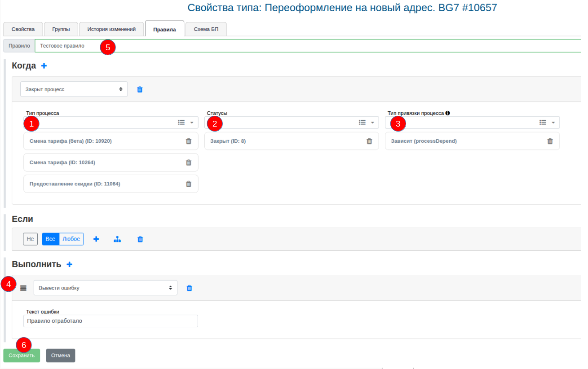Toggle the Не negation button
This screenshot has height=369, width=588.
[31, 239]
